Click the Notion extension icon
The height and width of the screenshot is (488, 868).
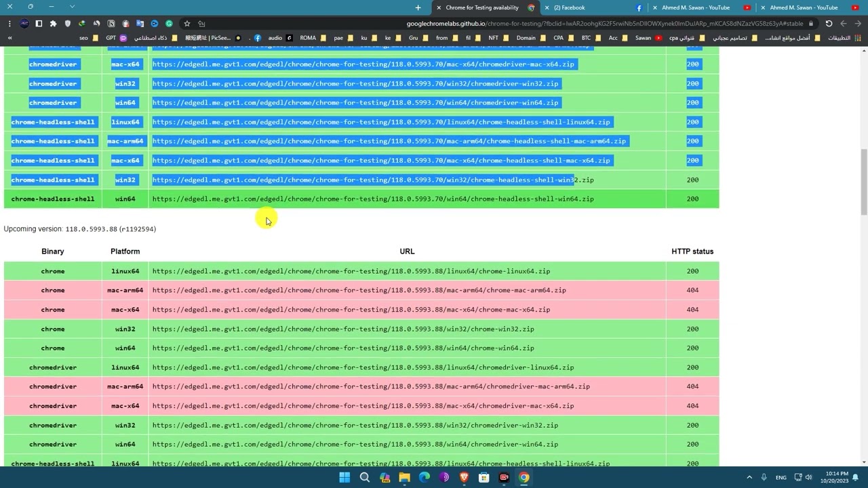pyautogui.click(x=111, y=23)
